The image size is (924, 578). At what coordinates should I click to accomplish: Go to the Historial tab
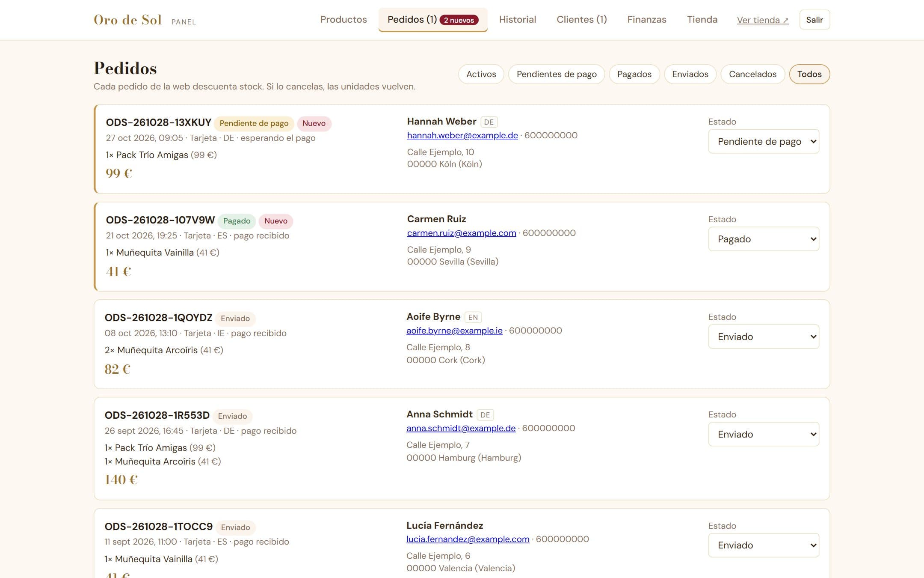click(518, 20)
